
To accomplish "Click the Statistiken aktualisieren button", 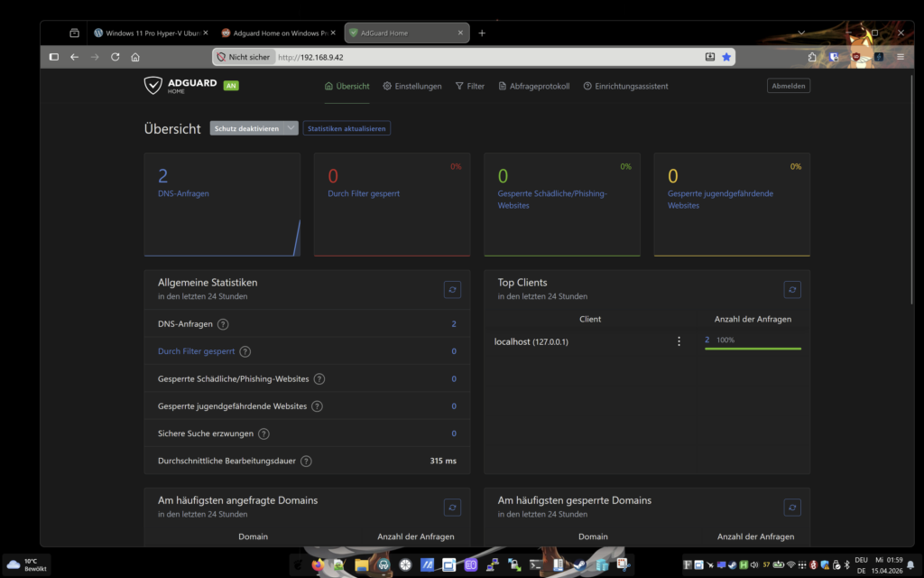I will 346,128.
